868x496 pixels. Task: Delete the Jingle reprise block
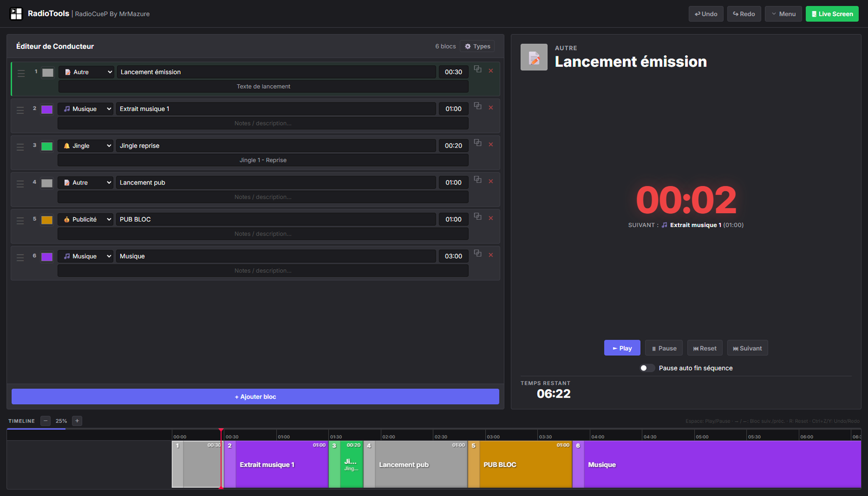pyautogui.click(x=491, y=144)
